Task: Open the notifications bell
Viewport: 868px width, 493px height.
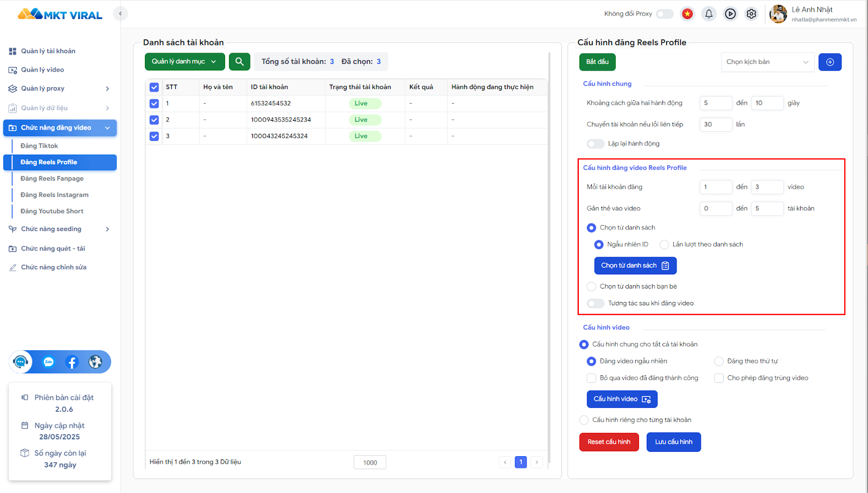Action: 709,14
